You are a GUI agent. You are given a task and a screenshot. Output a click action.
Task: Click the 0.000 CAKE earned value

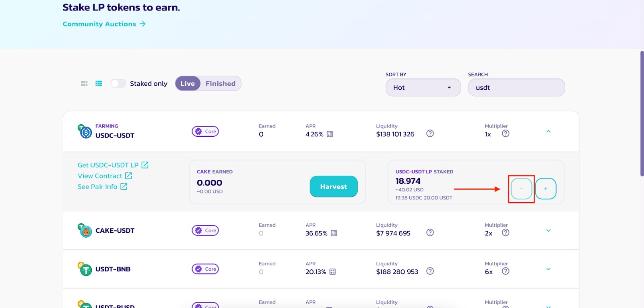pyautogui.click(x=209, y=183)
